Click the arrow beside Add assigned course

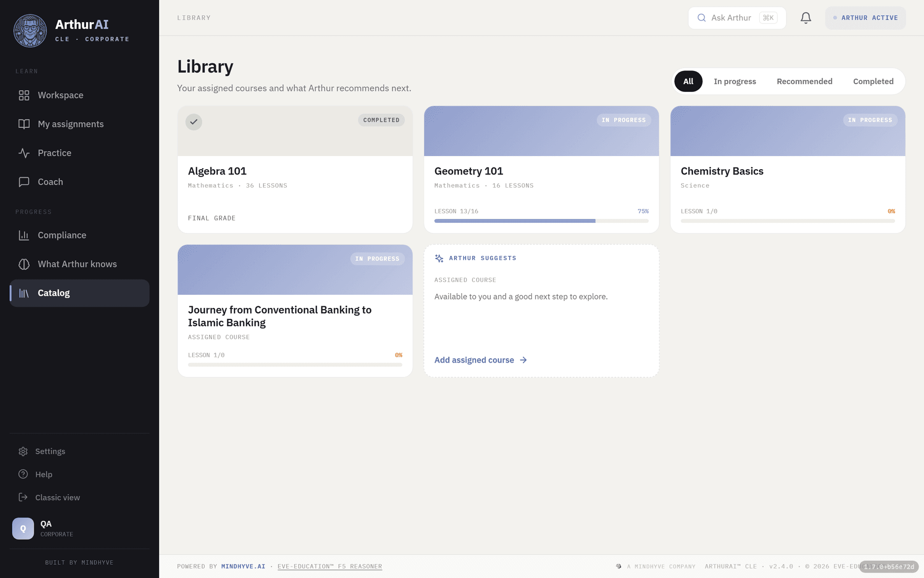pyautogui.click(x=523, y=360)
